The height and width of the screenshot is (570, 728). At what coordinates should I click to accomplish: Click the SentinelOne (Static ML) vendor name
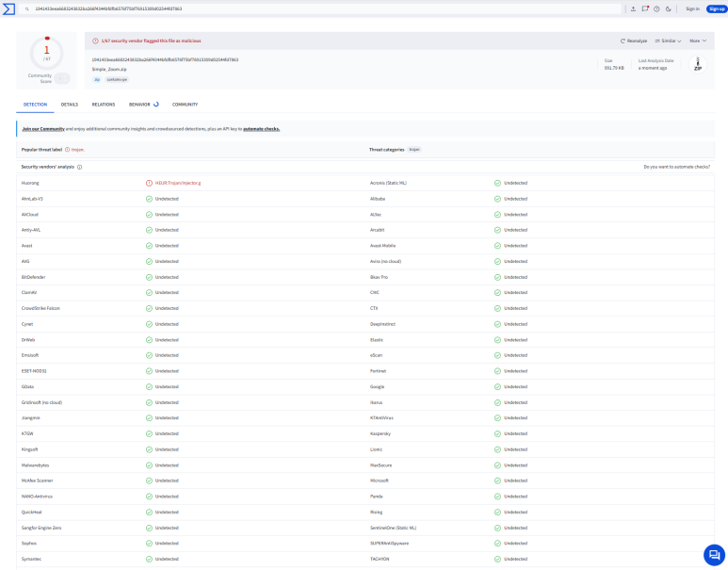coord(393,528)
